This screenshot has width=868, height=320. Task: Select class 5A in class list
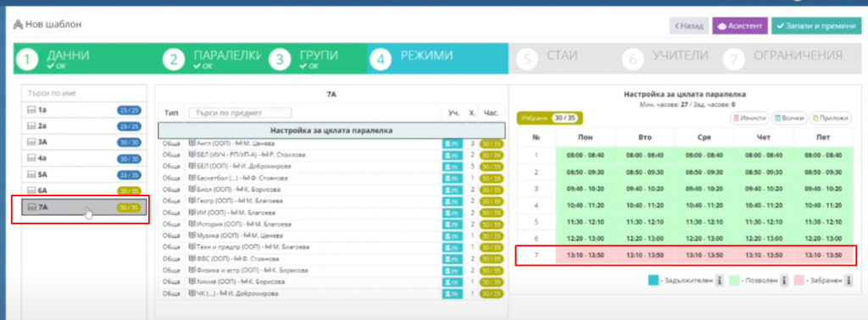coord(84,174)
